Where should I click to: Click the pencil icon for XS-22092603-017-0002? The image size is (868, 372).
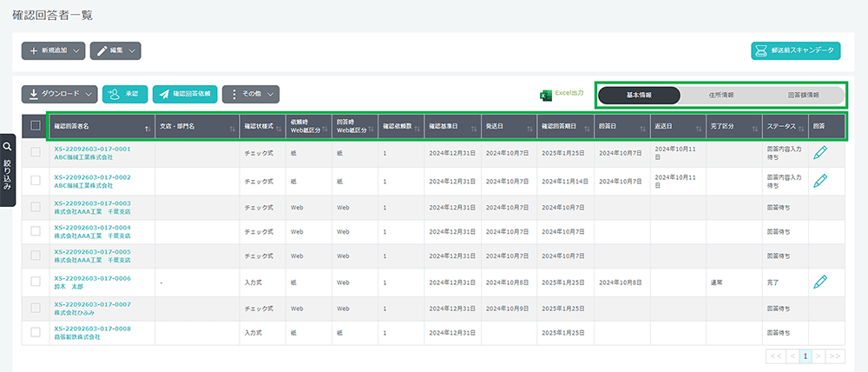pos(820,180)
